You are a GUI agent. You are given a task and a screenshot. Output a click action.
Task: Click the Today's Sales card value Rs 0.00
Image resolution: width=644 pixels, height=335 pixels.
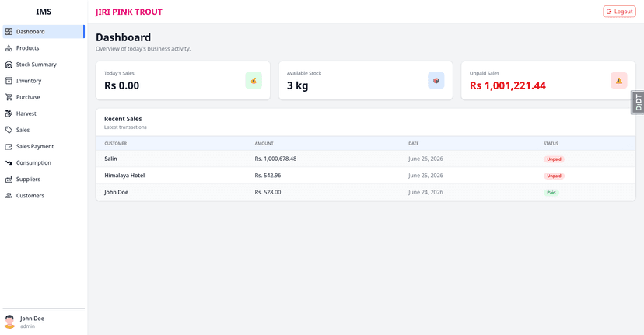(121, 85)
